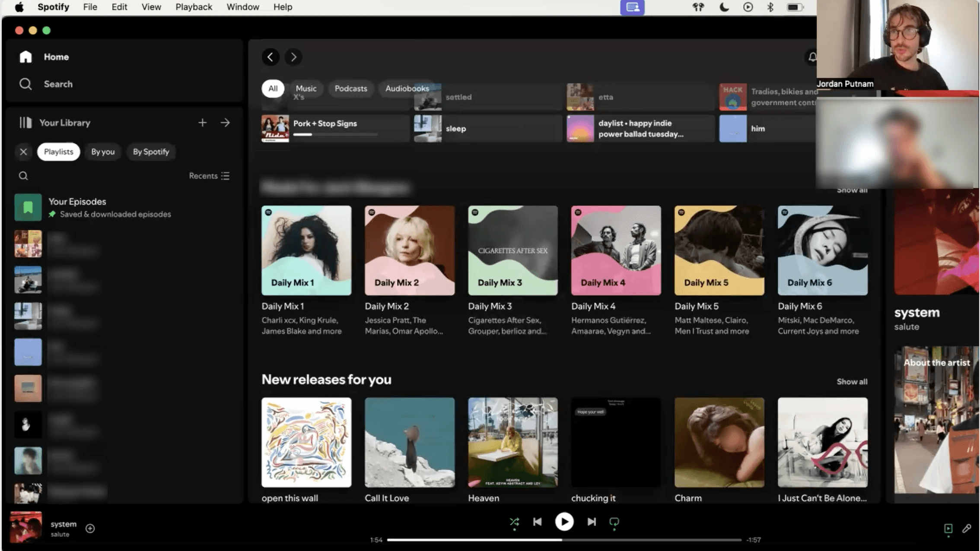Open the Focus moon icon in menu bar
Image resolution: width=980 pixels, height=551 pixels.
pyautogui.click(x=724, y=7)
